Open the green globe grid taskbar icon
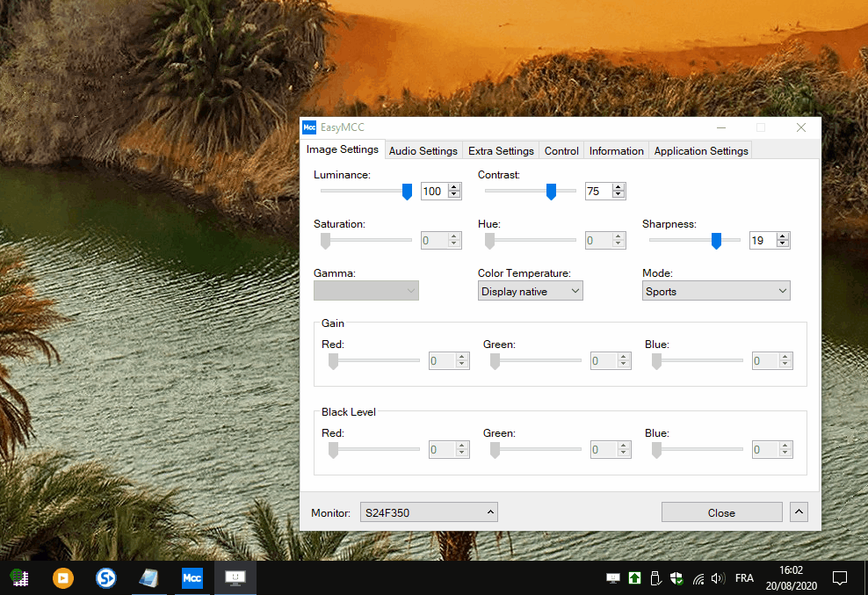 click(20, 577)
